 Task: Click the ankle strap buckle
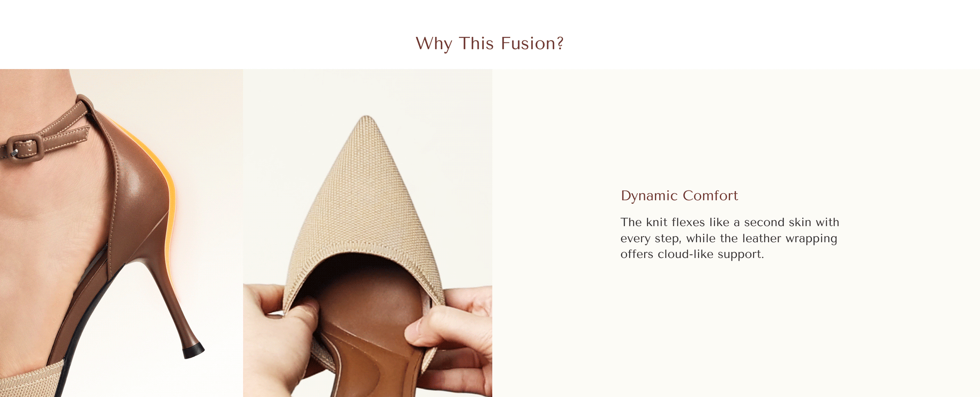click(x=24, y=148)
